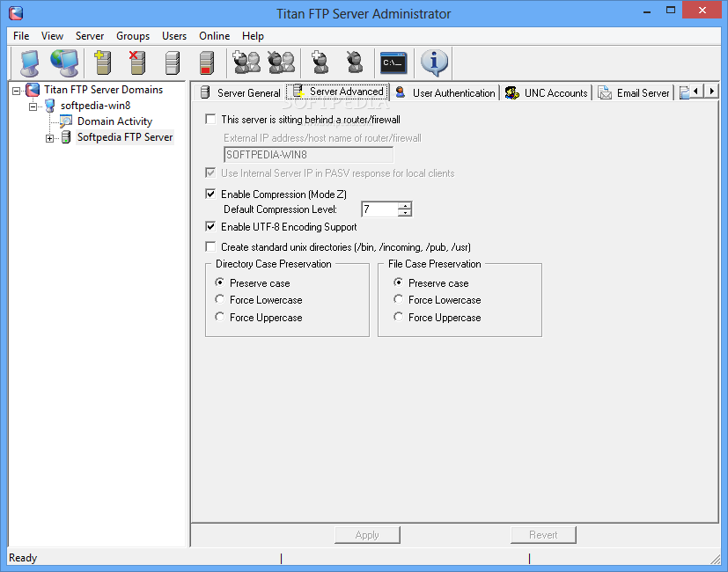Click the add group toolbar icon
728x572 pixels.
click(x=246, y=62)
